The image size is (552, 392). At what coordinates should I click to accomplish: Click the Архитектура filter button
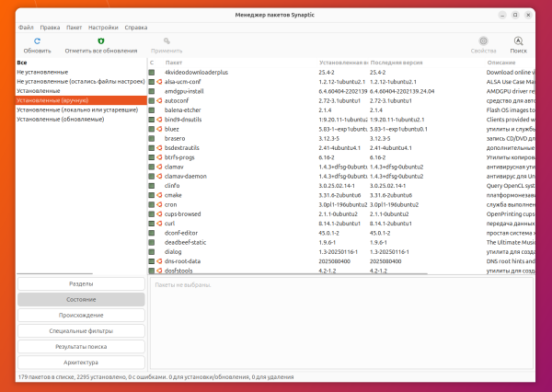pos(81,363)
